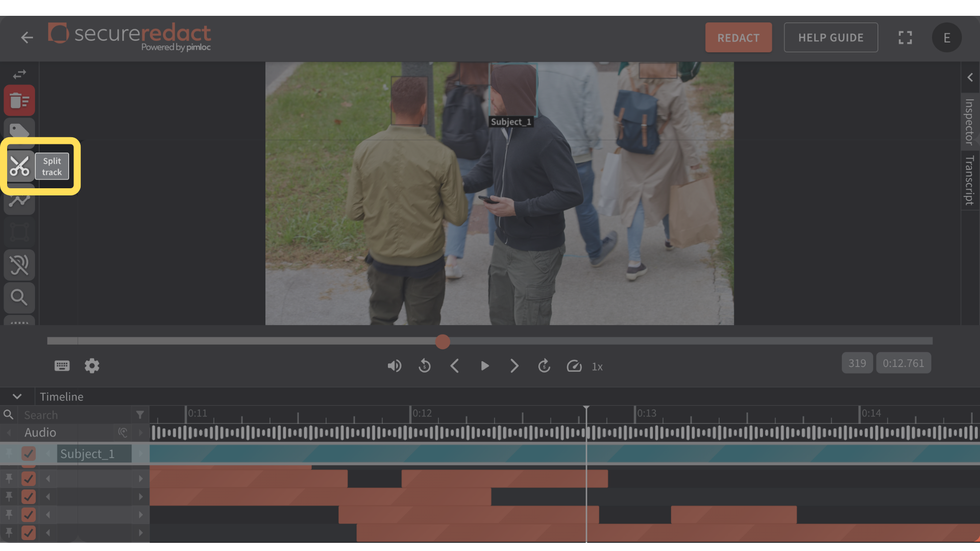This screenshot has height=551, width=980.
Task: Click the REDACT button
Action: click(738, 38)
